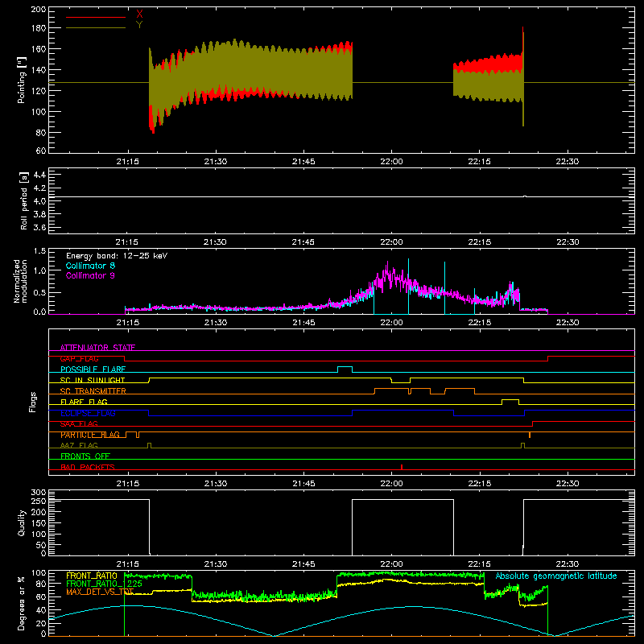Click the red X legend line
Viewport: 644px width, 644px height.
click(96, 17)
